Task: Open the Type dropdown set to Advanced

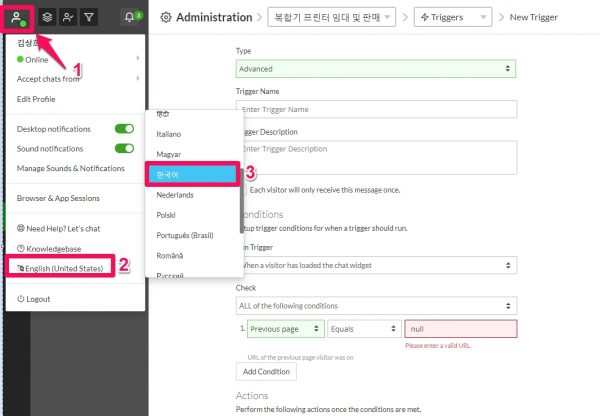Action: 376,69
